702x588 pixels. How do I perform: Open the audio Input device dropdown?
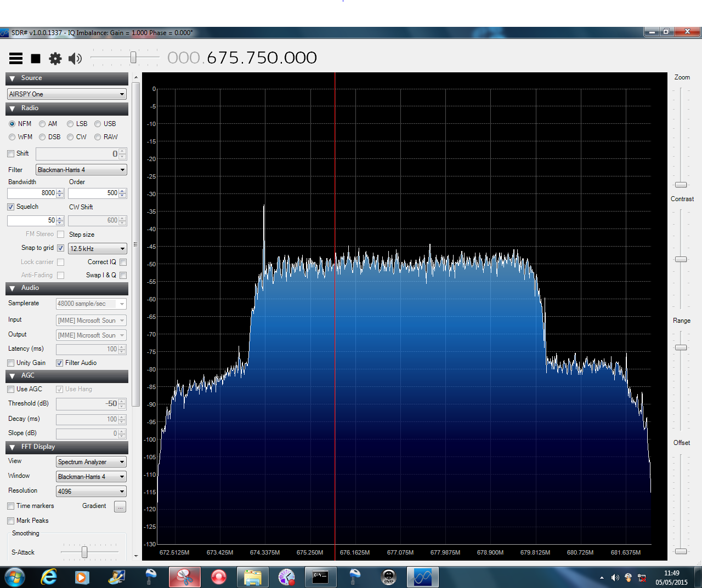(x=91, y=321)
